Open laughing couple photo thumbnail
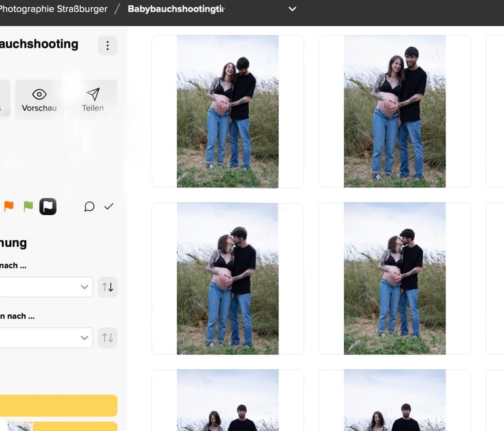Screen dimensions: 504x431 (x=228, y=112)
